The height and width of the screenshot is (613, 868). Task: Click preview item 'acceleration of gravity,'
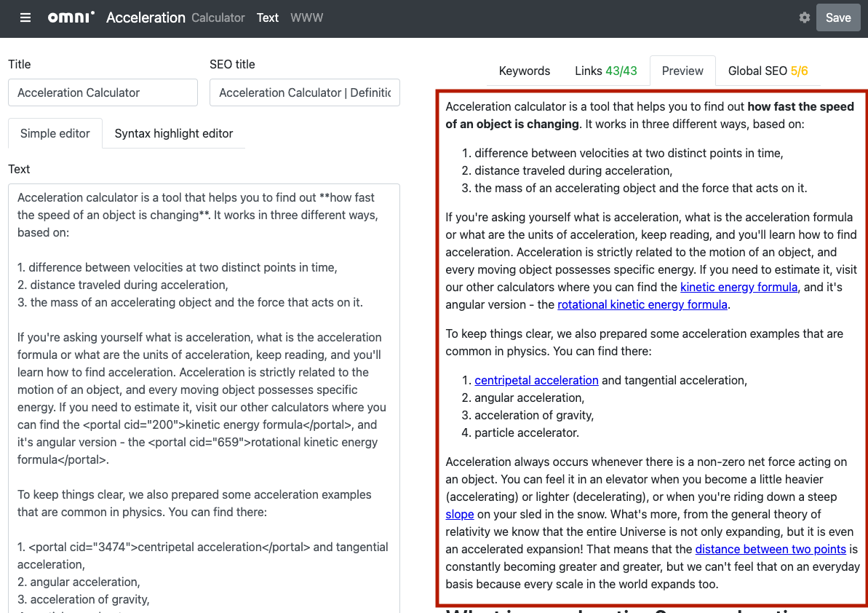[x=534, y=415]
